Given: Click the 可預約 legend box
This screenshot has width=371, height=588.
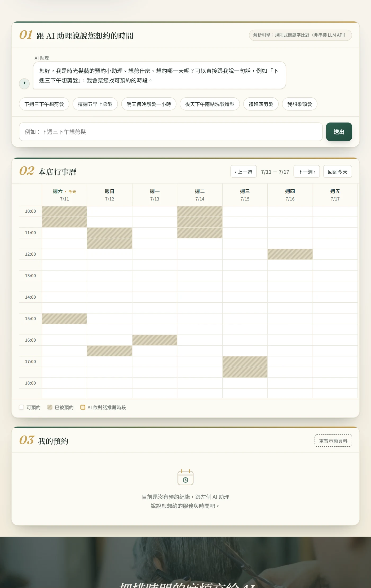Looking at the screenshot, I should tap(21, 407).
